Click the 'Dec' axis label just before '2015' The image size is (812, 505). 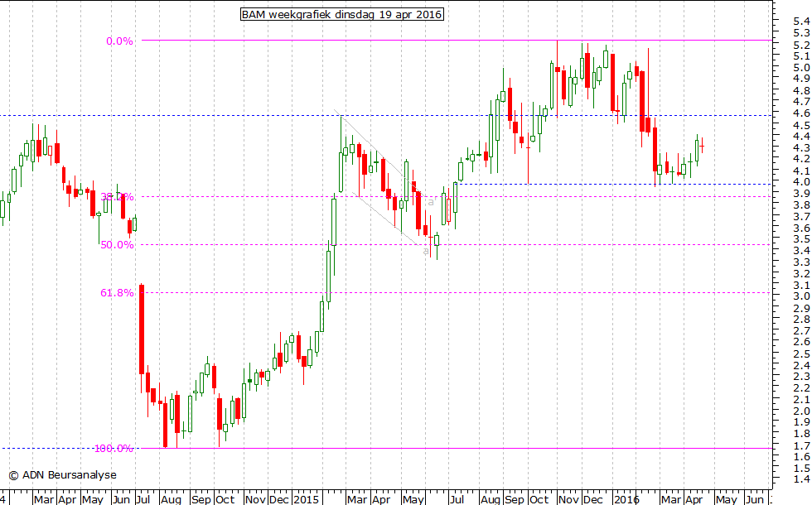[279, 499]
